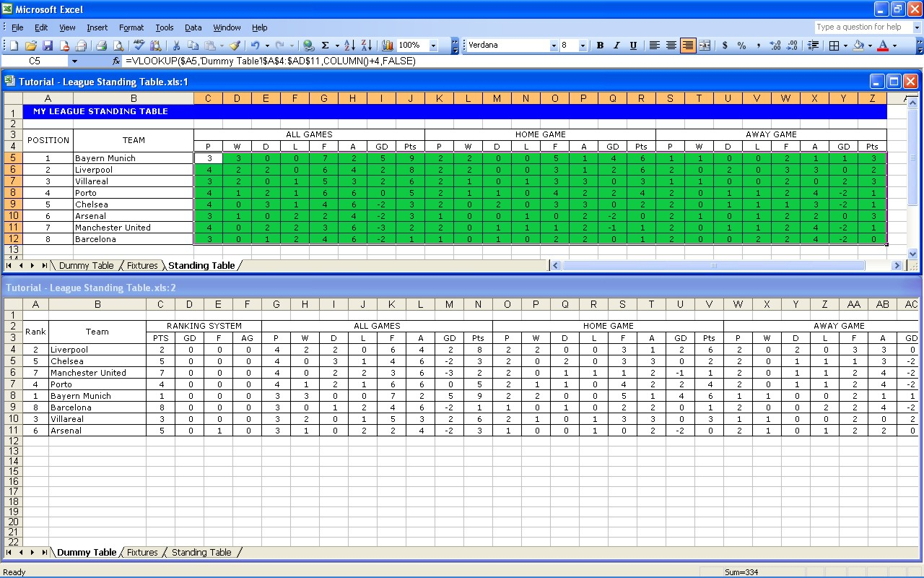This screenshot has height=578, width=924.
Task: Expand the Name Box dropdown arrow
Action: (74, 61)
